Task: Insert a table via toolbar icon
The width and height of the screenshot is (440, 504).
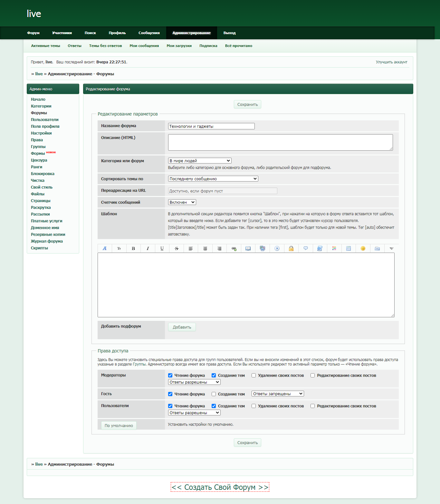Action: (349, 248)
